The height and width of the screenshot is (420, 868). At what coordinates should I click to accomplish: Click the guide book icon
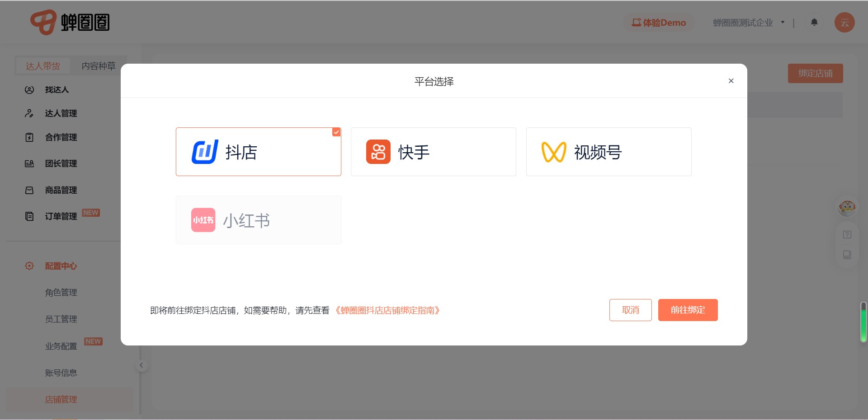tap(847, 255)
